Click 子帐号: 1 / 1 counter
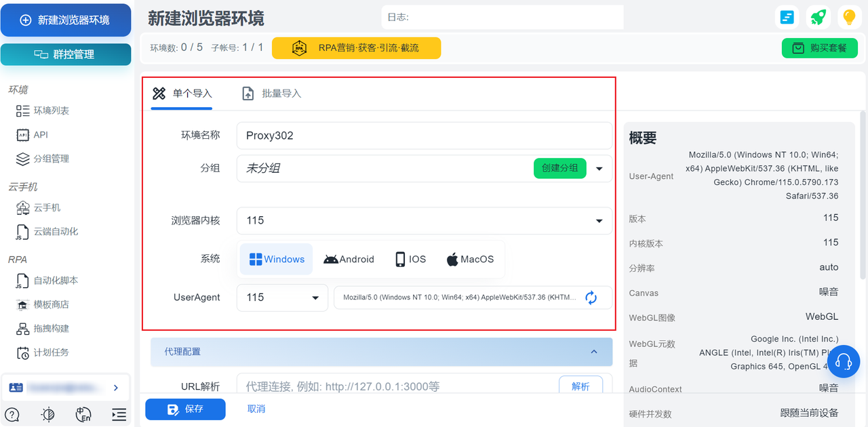868x427 pixels. click(237, 47)
